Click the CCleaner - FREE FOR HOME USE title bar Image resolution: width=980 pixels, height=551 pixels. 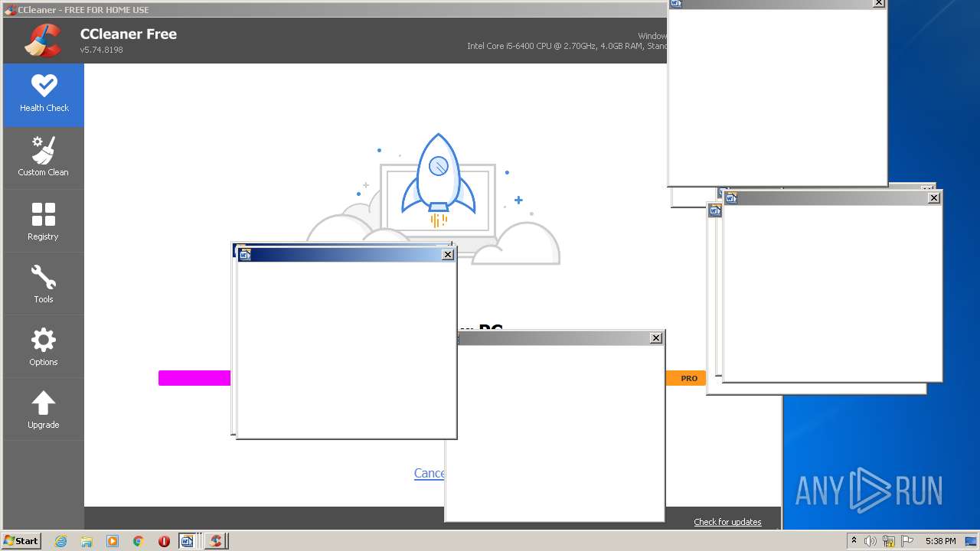point(334,9)
